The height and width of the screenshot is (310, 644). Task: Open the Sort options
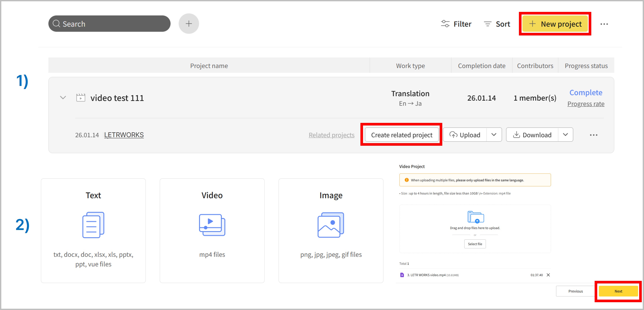click(497, 24)
